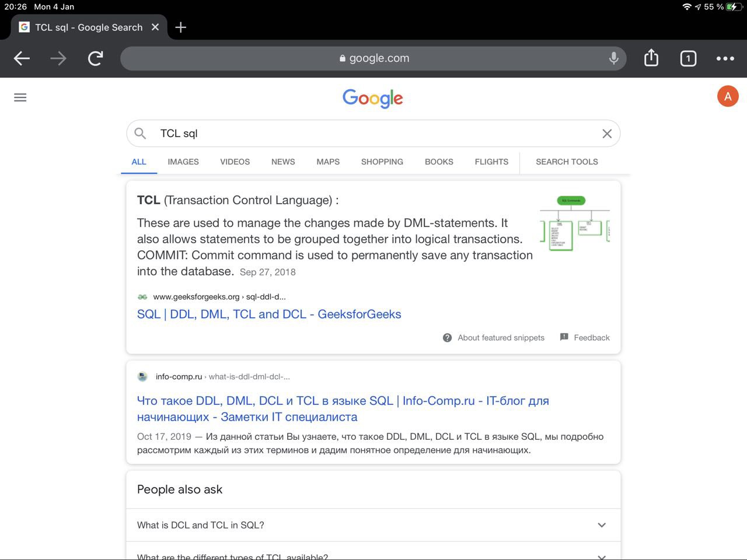Go back to the previous page
The width and height of the screenshot is (747, 560).
(x=22, y=58)
